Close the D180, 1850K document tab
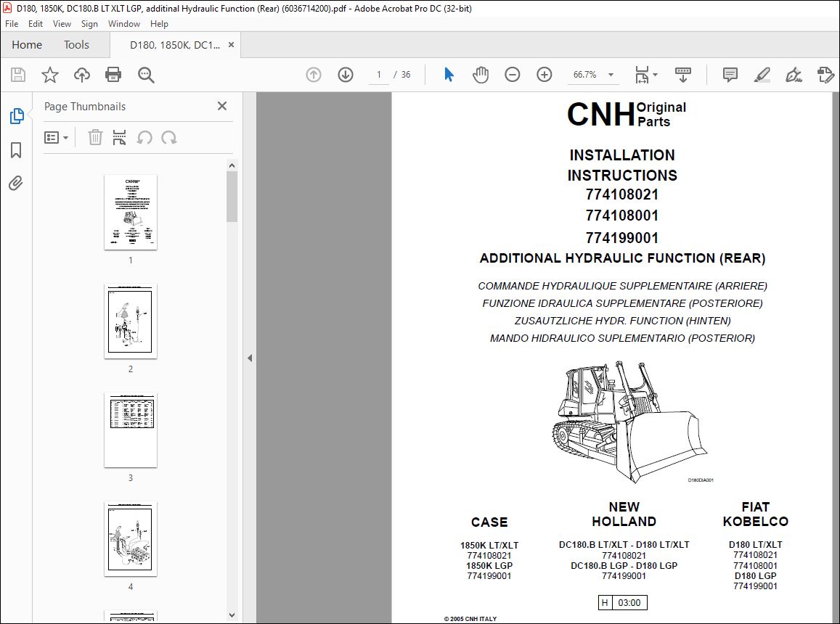This screenshot has width=840, height=624. click(x=232, y=45)
